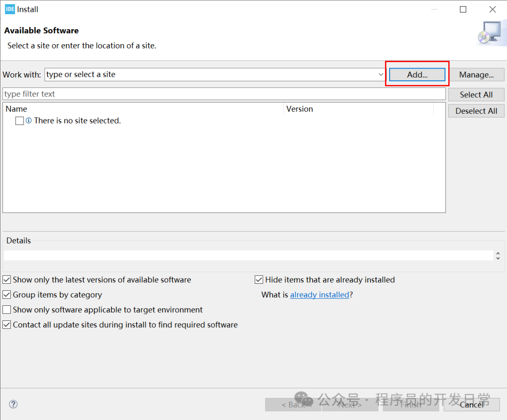Click the Details text stepper arrows

click(x=498, y=256)
